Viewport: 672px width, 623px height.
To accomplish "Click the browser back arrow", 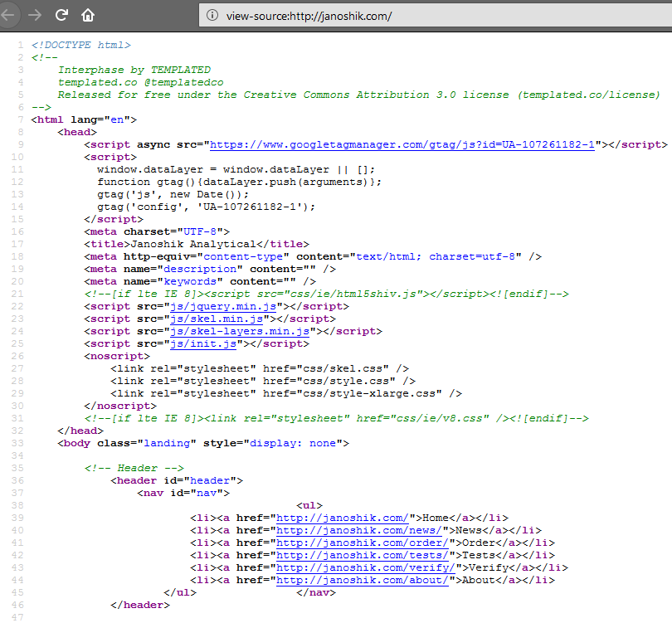I will (x=7, y=15).
